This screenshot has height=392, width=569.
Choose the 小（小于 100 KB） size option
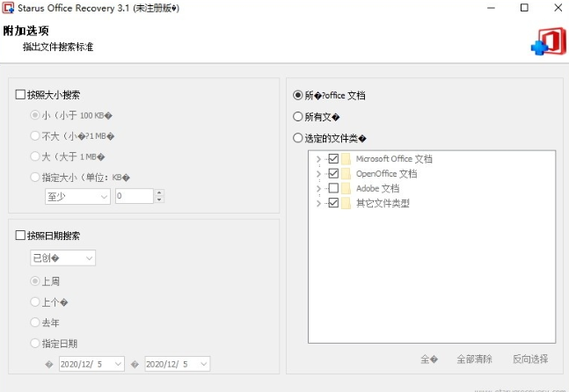pyautogui.click(x=35, y=115)
